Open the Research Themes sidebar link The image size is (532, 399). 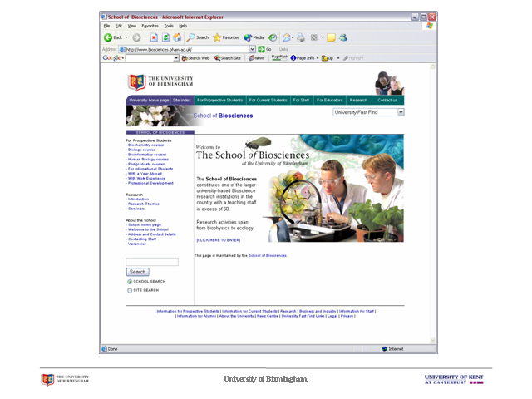(x=144, y=204)
